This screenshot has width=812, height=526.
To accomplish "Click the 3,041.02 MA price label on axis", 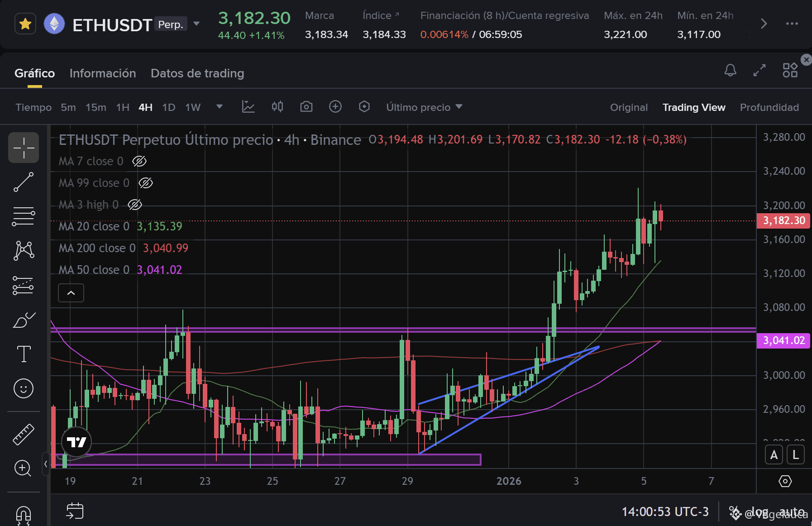I will 783,340.
